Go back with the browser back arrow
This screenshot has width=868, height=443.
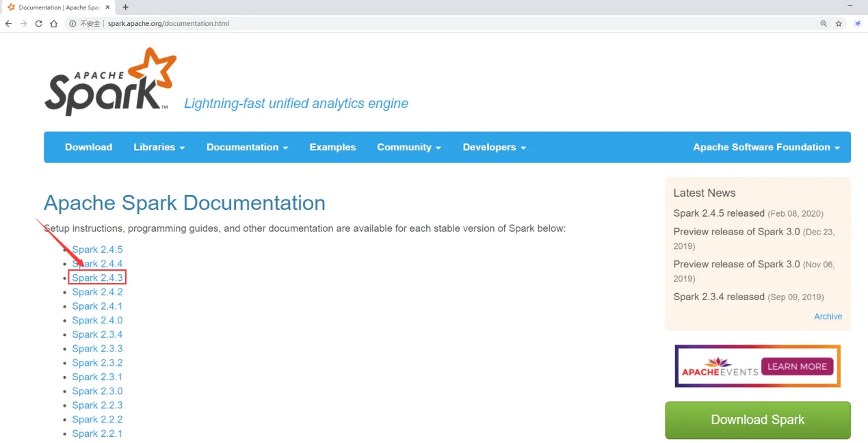click(8, 23)
